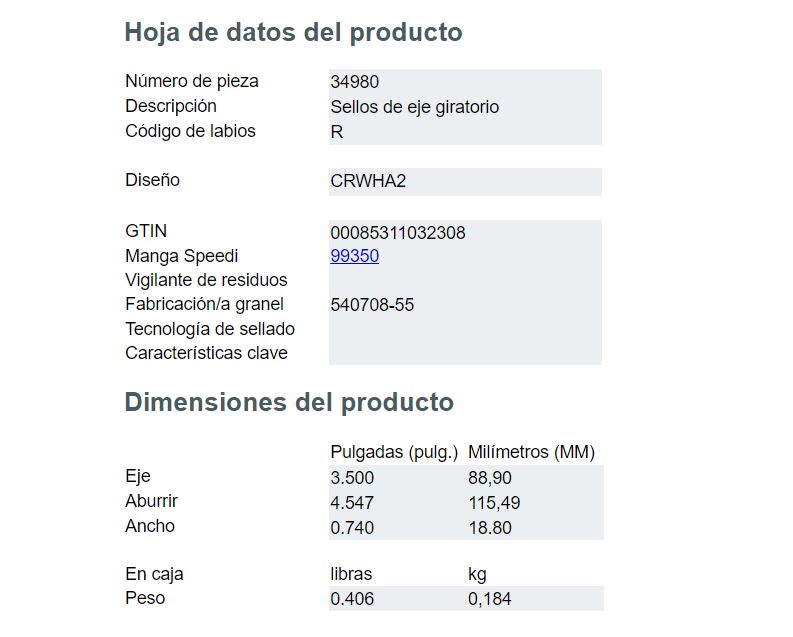The image size is (793, 637).
Task: Click the 'Hoja de datos del producto' heading
Action: pos(293,33)
